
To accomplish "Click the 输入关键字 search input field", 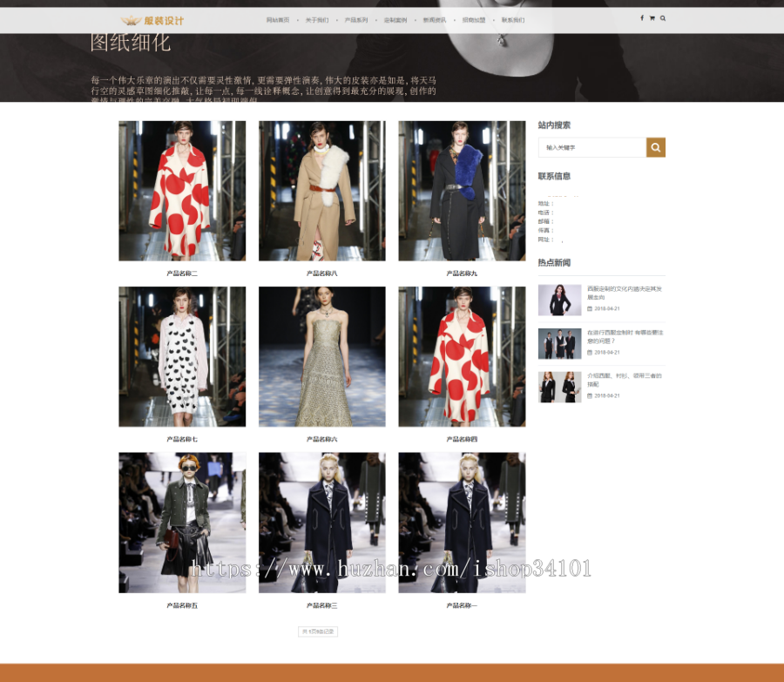I will click(591, 147).
